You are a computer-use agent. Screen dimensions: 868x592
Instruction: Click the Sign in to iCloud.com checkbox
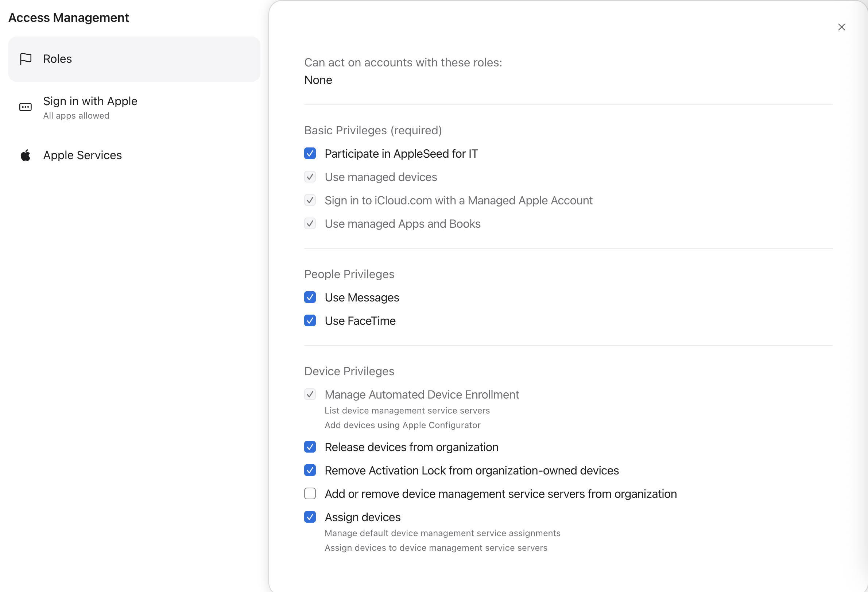click(x=310, y=200)
